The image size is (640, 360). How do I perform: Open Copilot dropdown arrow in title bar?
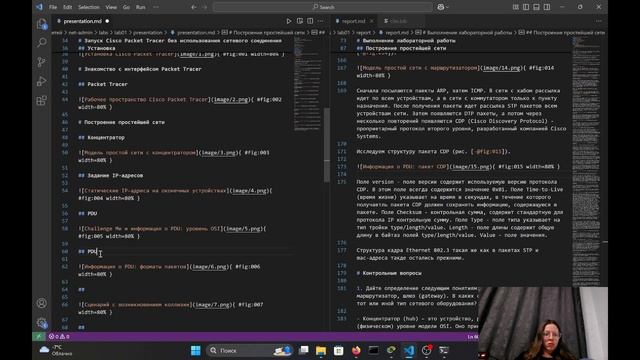pos(447,7)
